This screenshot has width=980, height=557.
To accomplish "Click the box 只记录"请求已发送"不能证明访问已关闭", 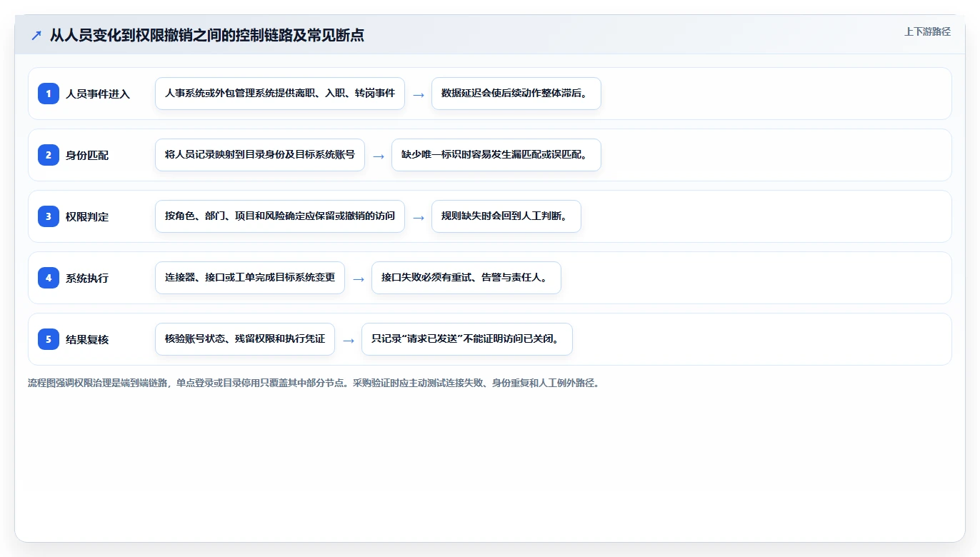I will pos(467,339).
